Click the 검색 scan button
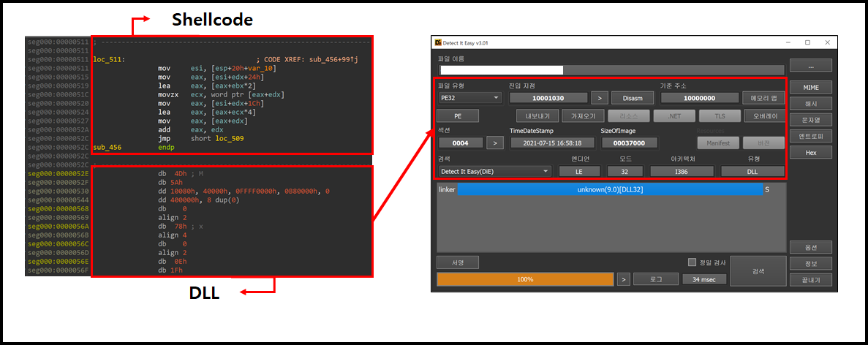The width and height of the screenshot is (868, 345). (x=758, y=270)
